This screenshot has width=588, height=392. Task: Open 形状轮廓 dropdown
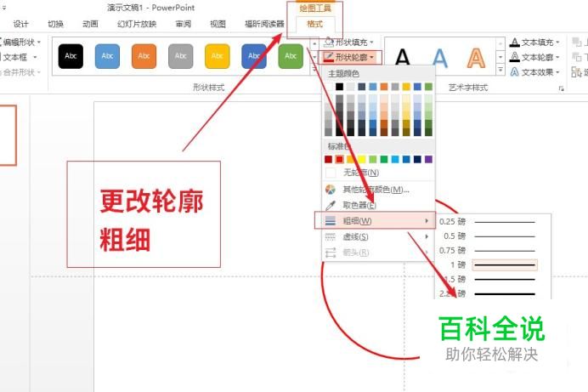tap(349, 57)
